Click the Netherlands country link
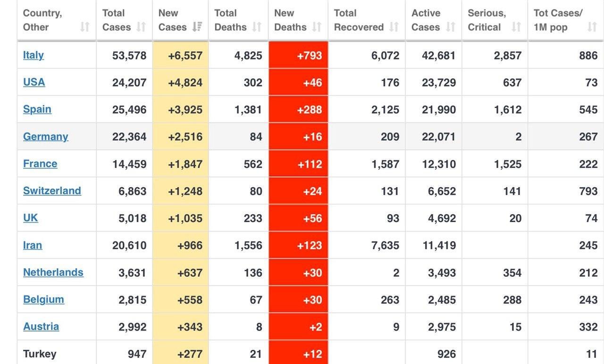Image resolution: width=604 pixels, height=364 pixels. [x=53, y=273]
